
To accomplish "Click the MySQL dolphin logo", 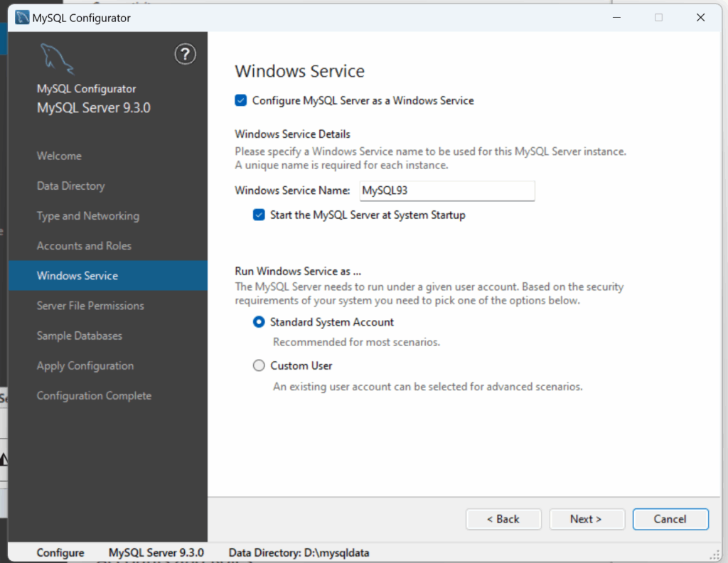I will point(56,58).
